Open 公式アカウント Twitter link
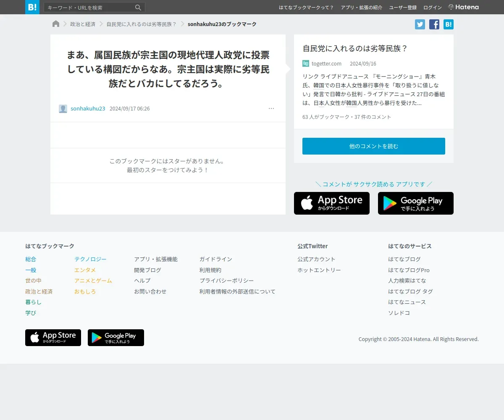 [x=316, y=259]
